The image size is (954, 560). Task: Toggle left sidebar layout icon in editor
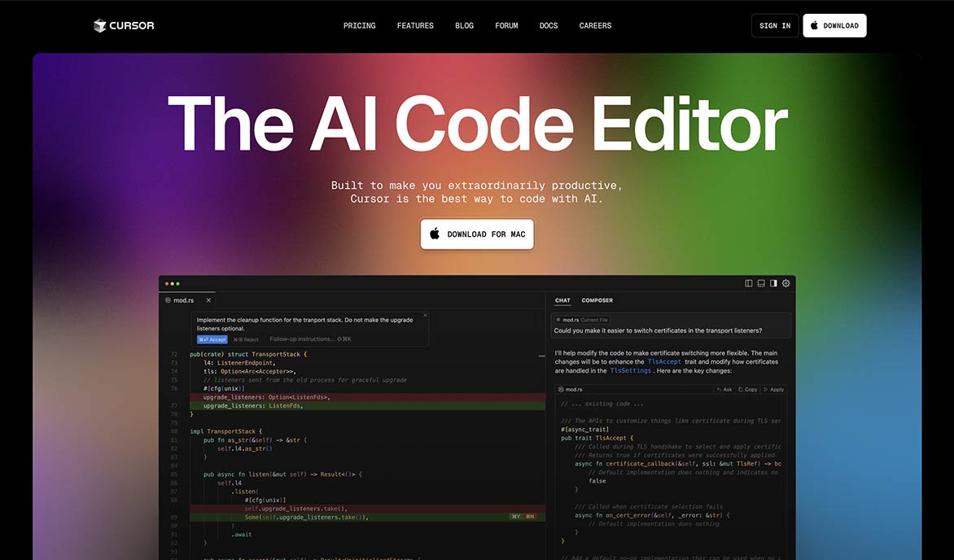(749, 283)
